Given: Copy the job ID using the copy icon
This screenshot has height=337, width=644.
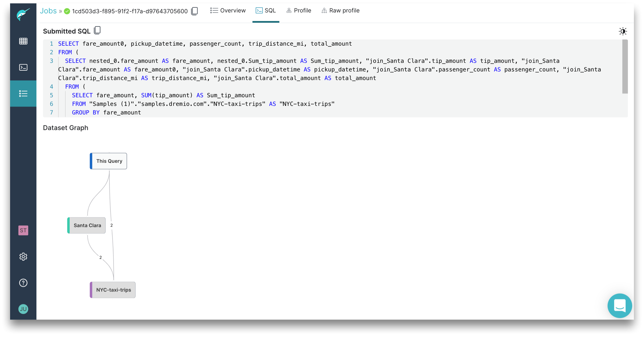Looking at the screenshot, I should pyautogui.click(x=194, y=11).
